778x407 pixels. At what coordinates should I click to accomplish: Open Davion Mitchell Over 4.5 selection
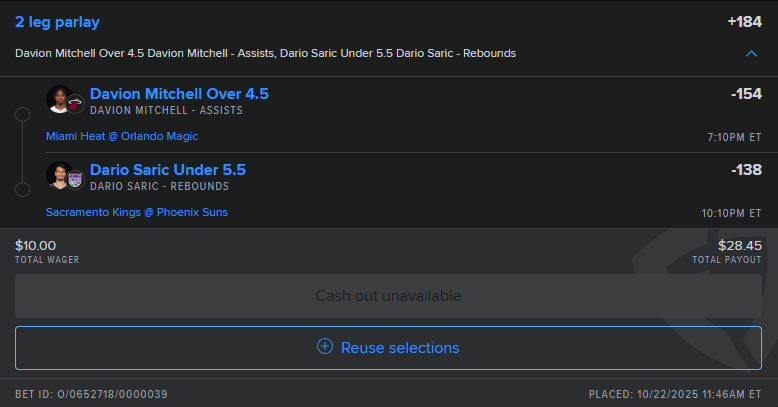pyautogui.click(x=179, y=94)
